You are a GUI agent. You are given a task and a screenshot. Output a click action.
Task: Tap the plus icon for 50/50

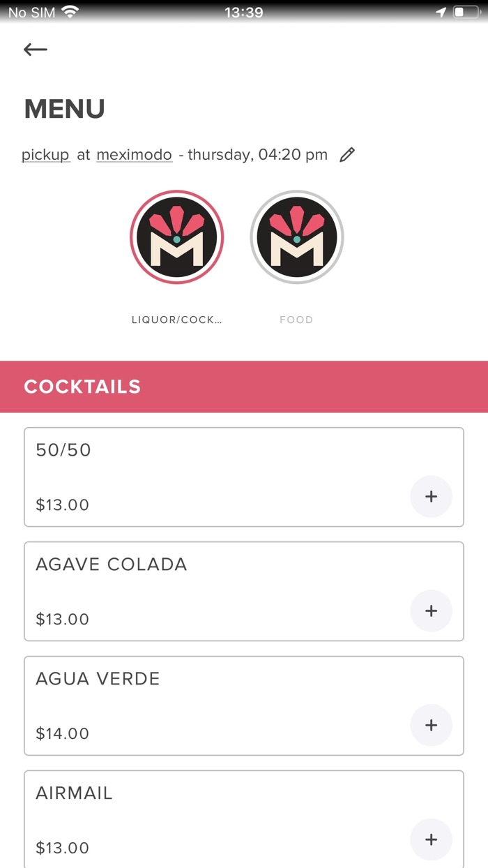point(431,496)
